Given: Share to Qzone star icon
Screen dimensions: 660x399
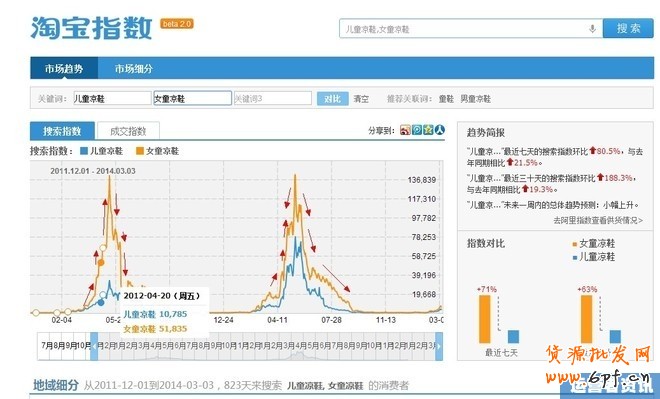Looking at the screenshot, I should 428,130.
